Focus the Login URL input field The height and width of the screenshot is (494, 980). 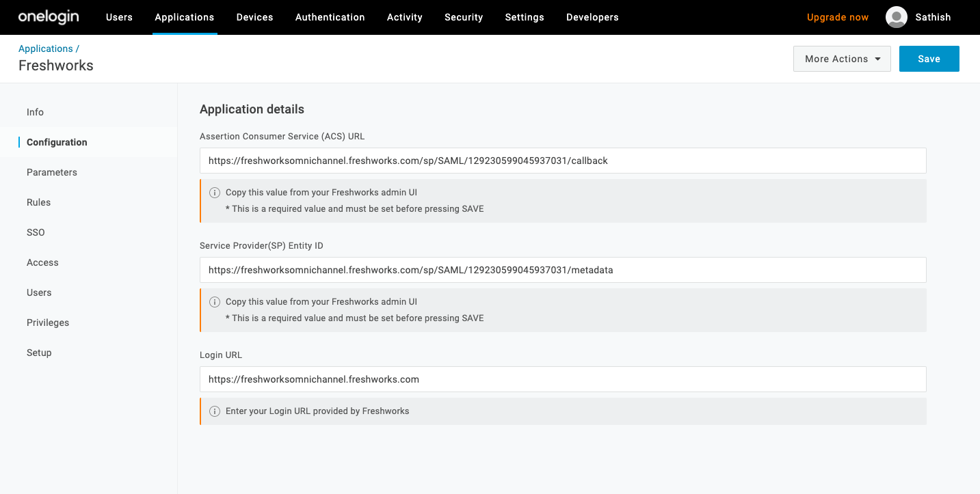pyautogui.click(x=563, y=379)
